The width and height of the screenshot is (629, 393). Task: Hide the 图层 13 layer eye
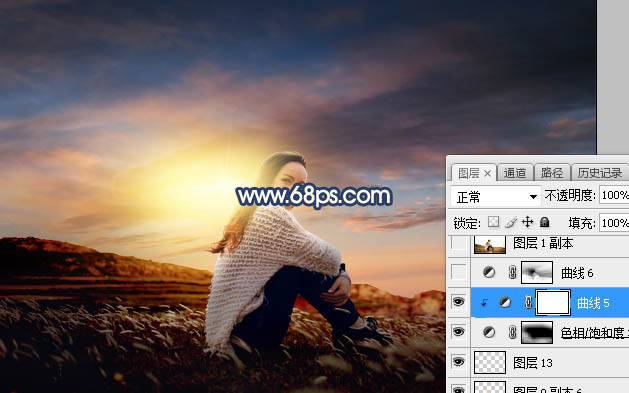pos(459,362)
